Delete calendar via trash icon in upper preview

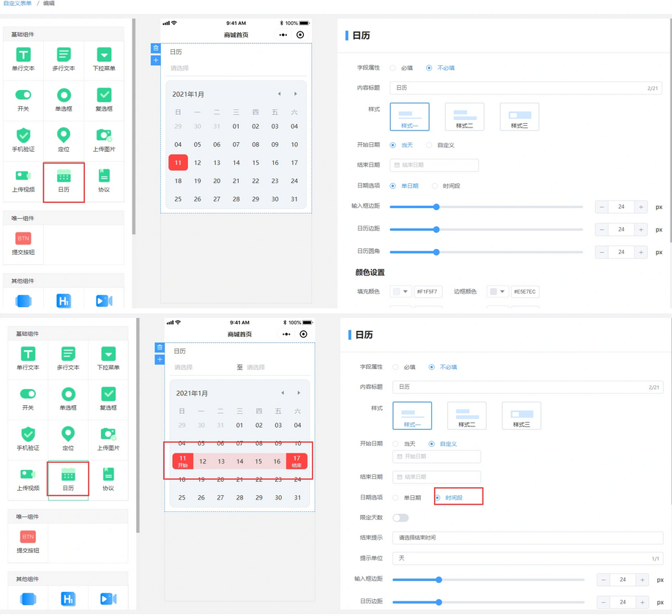pos(155,48)
